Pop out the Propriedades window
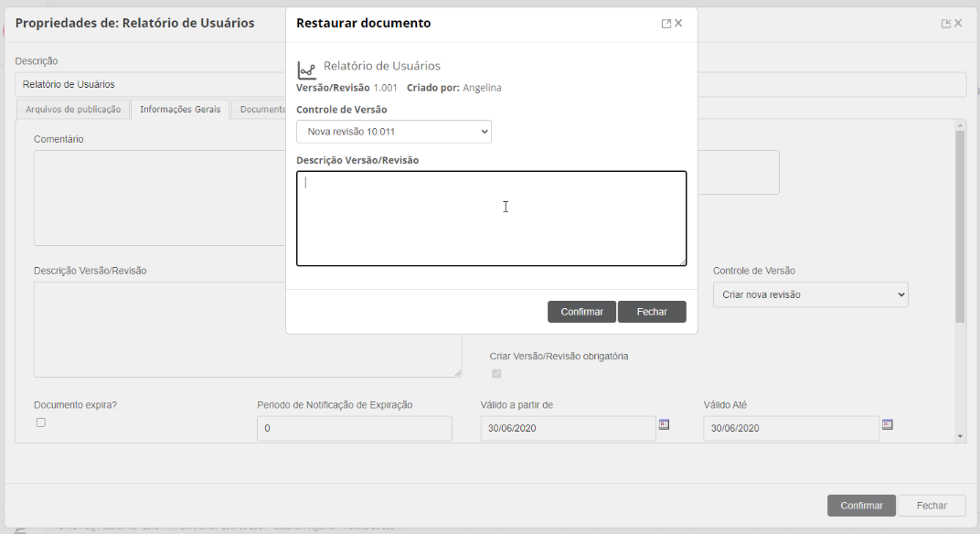The width and height of the screenshot is (980, 534). coord(946,24)
